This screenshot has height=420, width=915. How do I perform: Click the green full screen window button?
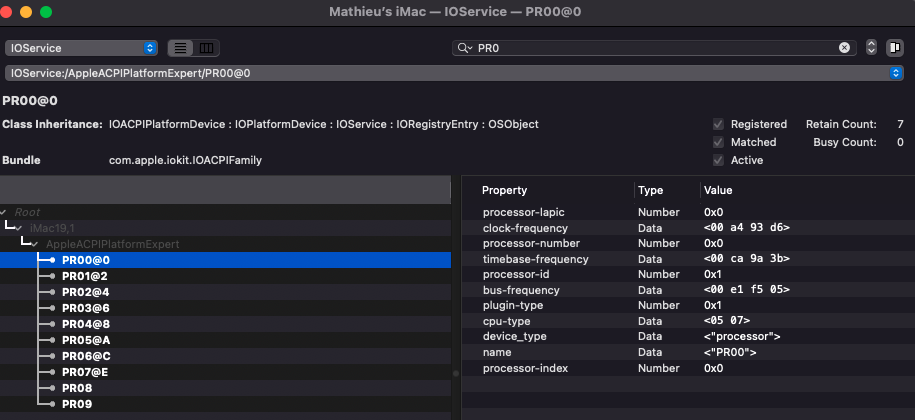[x=46, y=12]
